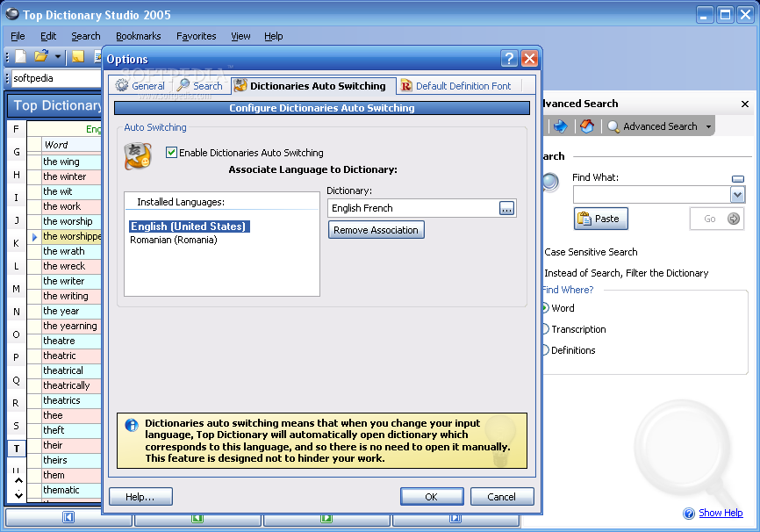This screenshot has width=760, height=532.
Task: Click the browse ellipsis button for Dictionary
Action: [506, 209]
